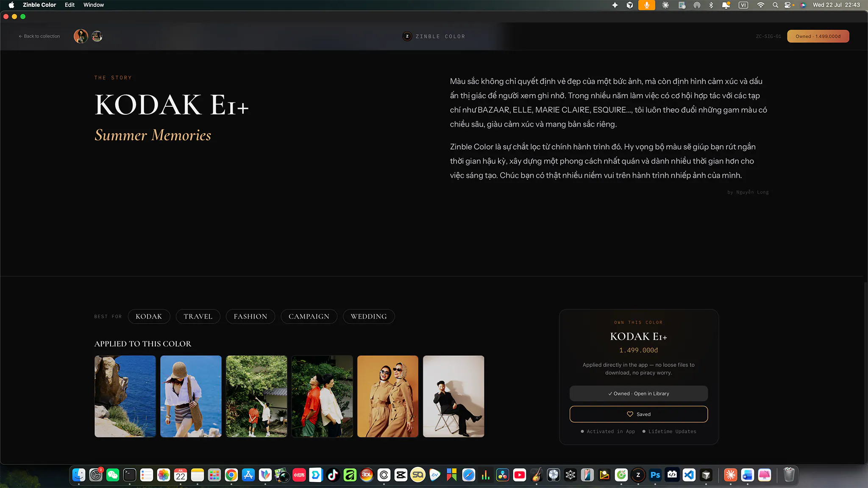The width and height of the screenshot is (868, 488).
Task: Click the ZC-SIG-01 code label
Action: (768, 36)
